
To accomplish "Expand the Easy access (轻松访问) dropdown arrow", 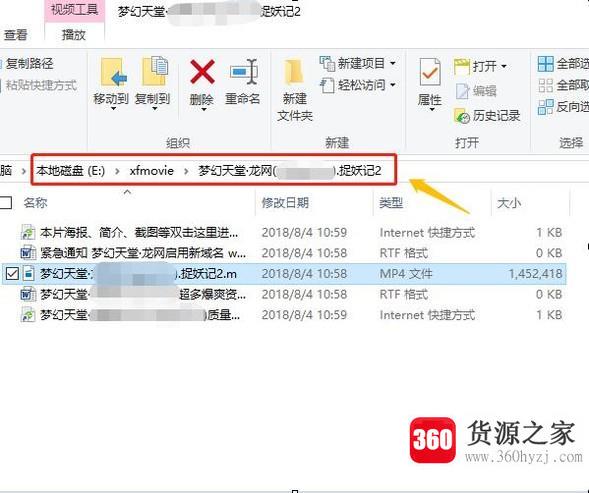I will [393, 85].
